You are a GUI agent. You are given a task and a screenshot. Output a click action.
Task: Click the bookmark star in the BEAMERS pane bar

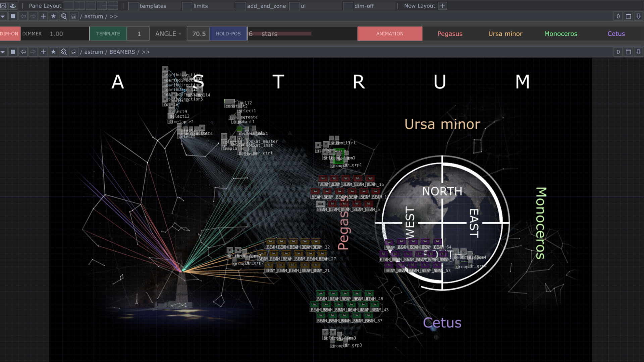[x=53, y=52]
